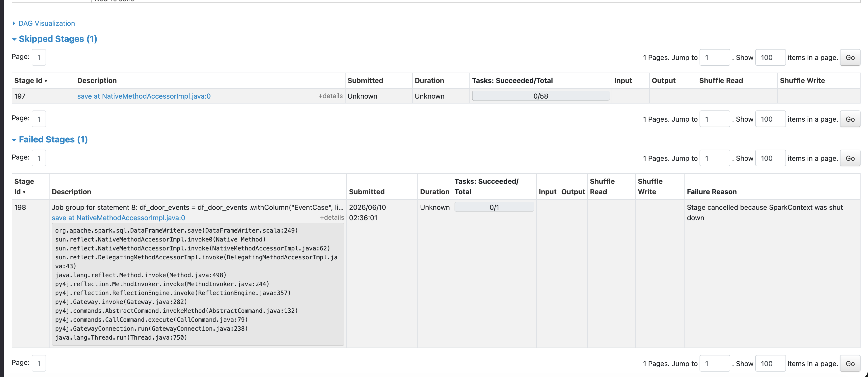Click Submitted header in Failed Stages table
Screen dimensions: 868x377
[367, 192]
